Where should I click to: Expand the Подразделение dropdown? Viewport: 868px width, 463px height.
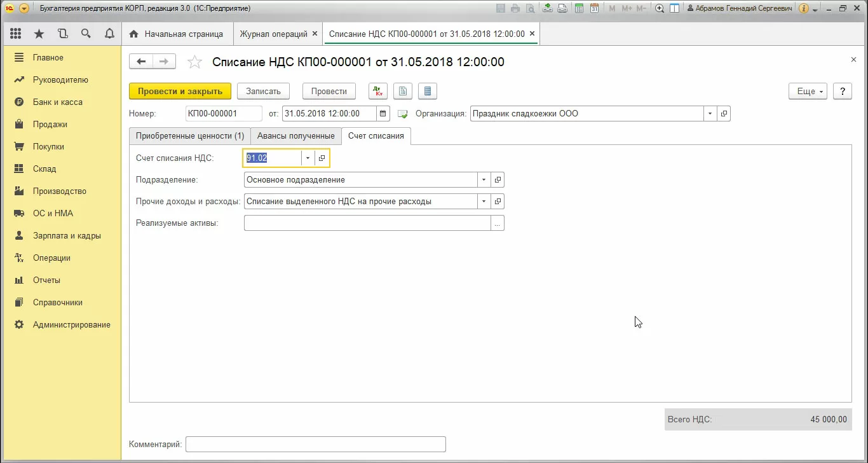pos(484,180)
